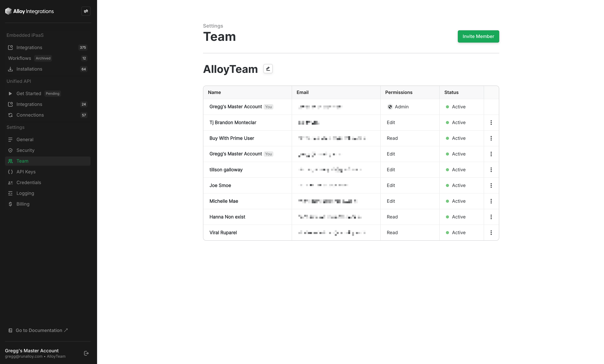The image size is (604, 364).
Task: Click Go to Documentation link
Action: coord(38,330)
